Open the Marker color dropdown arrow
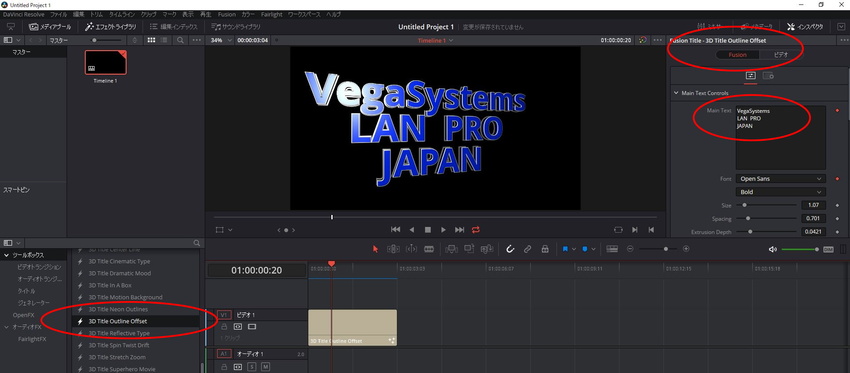 [x=594, y=249]
